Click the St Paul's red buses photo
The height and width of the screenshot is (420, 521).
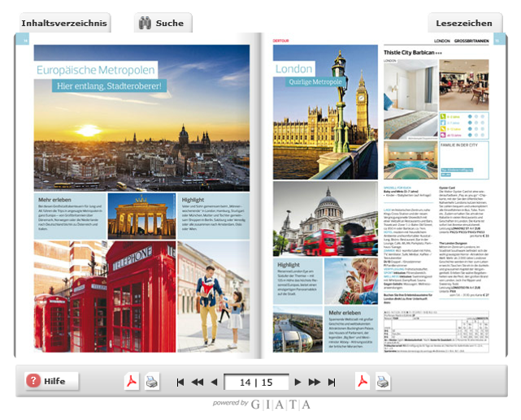[x=325, y=219]
